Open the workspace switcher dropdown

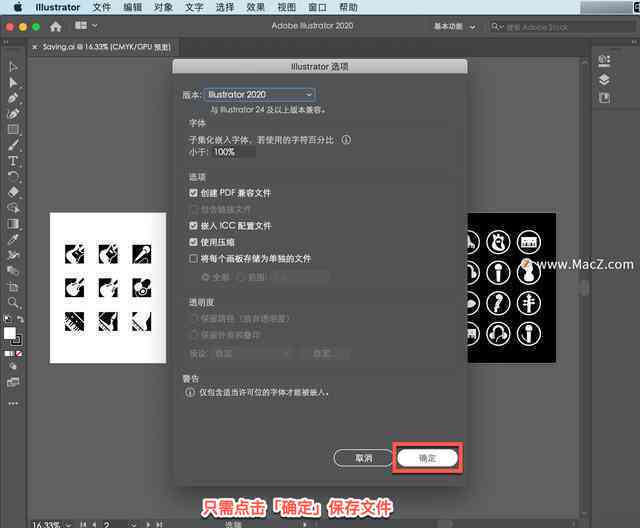[x=454, y=27]
